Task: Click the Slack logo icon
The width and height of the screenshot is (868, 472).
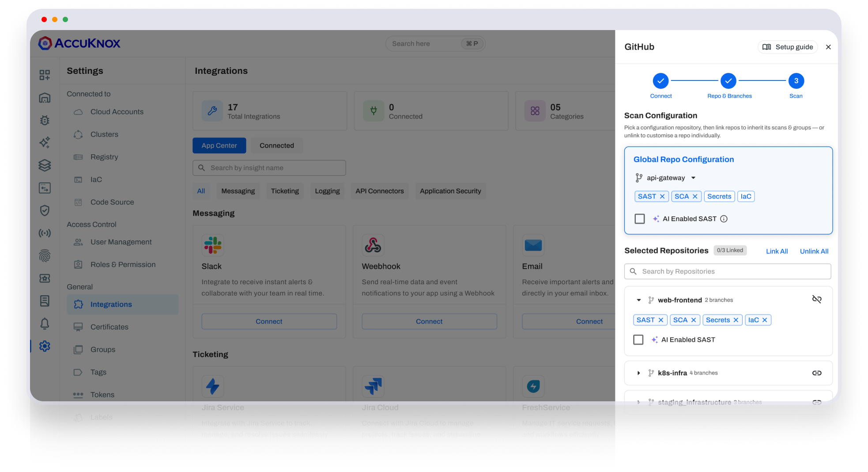Action: point(213,245)
